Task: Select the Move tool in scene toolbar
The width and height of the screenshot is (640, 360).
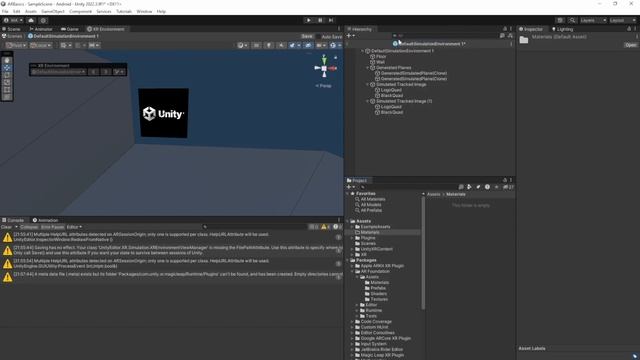Action: click(7, 68)
